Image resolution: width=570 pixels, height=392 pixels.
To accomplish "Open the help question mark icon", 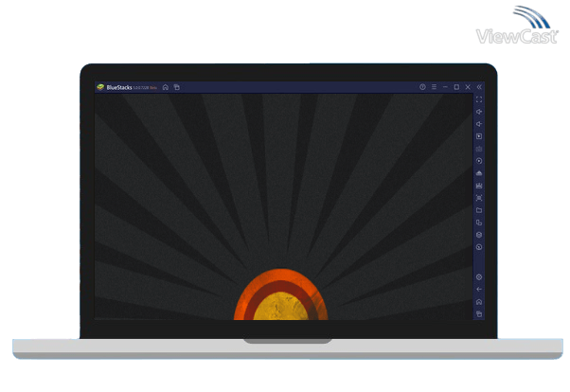I will coord(422,87).
